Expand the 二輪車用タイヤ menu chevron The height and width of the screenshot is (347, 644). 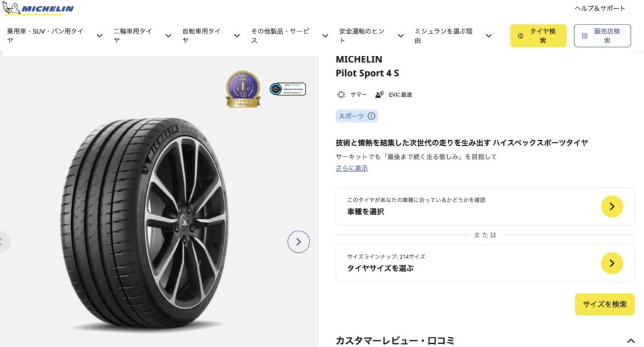[x=168, y=36]
